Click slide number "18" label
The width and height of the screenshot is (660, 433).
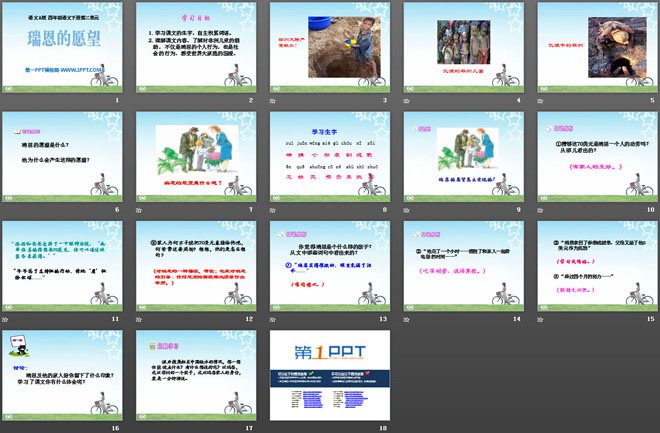pyautogui.click(x=383, y=428)
